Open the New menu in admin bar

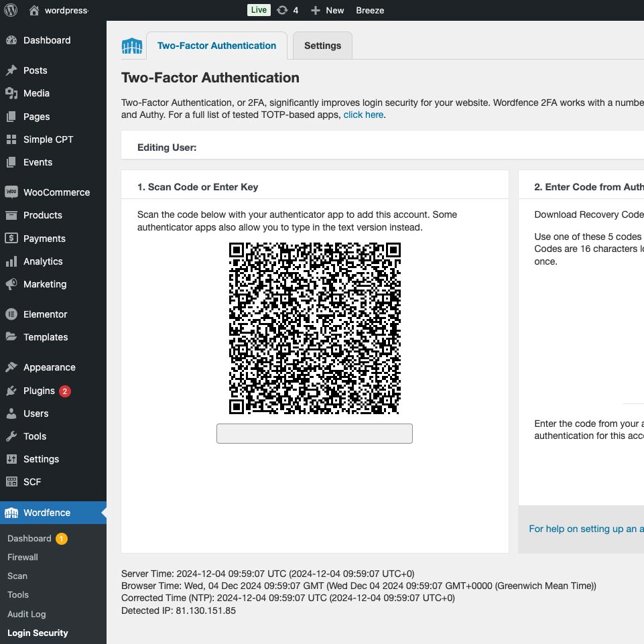tap(327, 10)
